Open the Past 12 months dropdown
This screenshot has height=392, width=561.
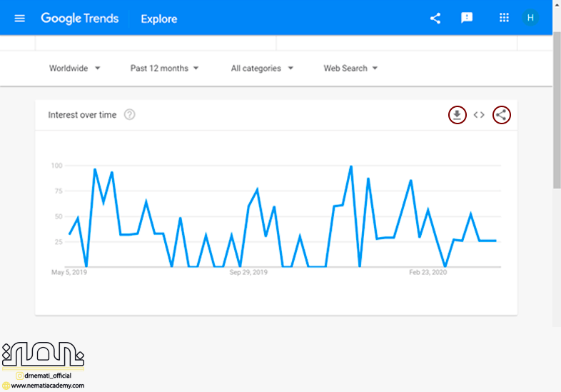coord(164,69)
